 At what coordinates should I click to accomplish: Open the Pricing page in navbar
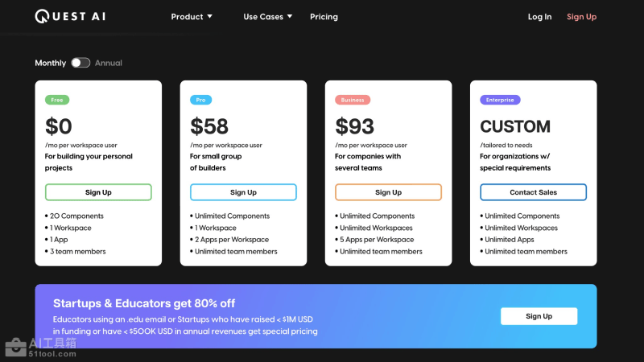point(324,17)
